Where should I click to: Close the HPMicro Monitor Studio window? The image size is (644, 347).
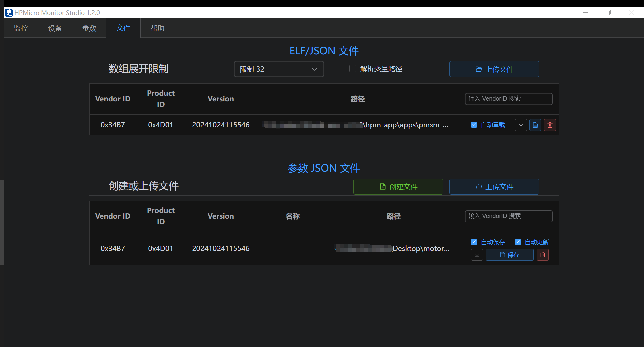click(x=632, y=13)
